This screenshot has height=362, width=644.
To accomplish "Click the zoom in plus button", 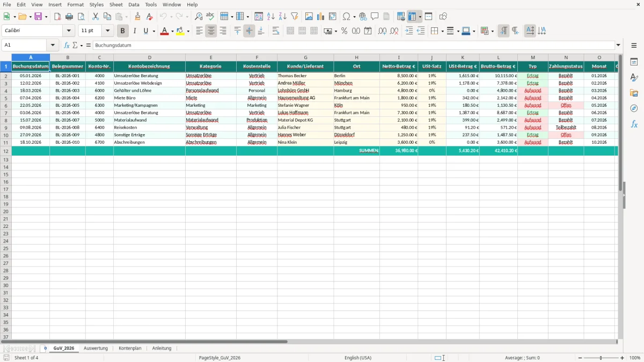I will click(623, 358).
